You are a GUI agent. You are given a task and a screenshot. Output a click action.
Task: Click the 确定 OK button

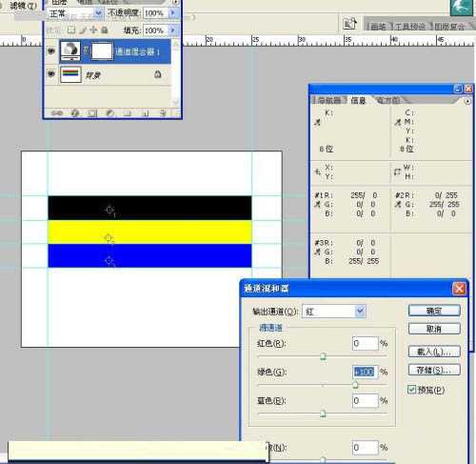pyautogui.click(x=434, y=311)
